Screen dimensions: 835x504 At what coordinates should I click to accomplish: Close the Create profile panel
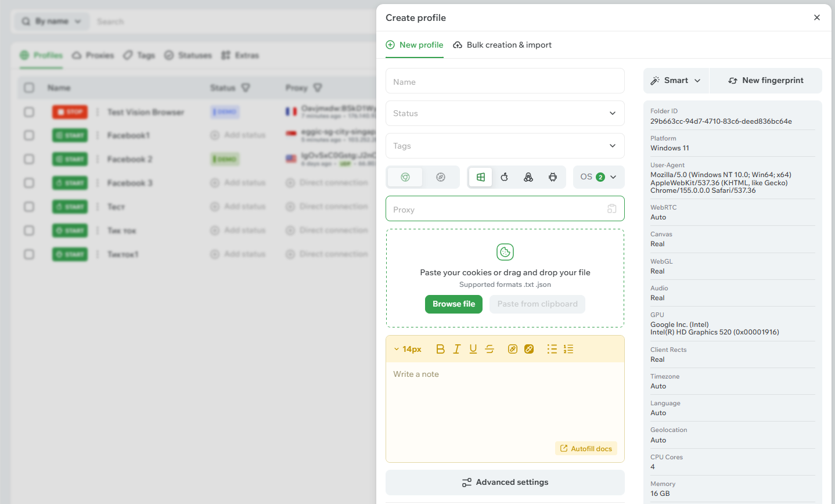coord(817,17)
